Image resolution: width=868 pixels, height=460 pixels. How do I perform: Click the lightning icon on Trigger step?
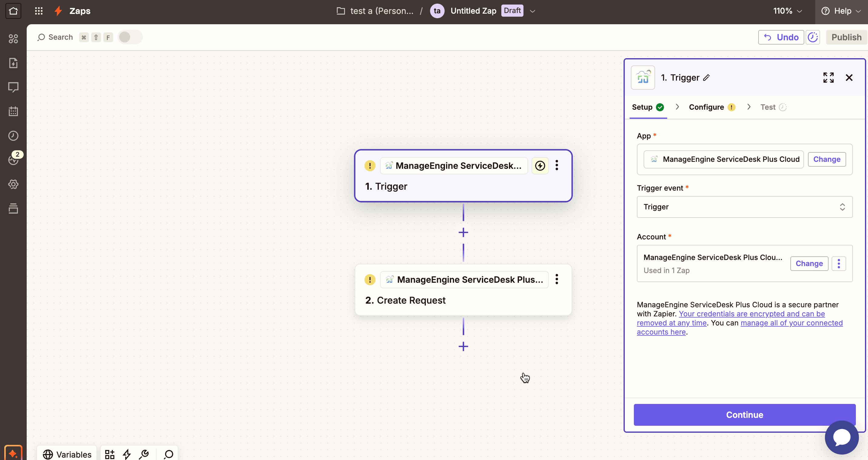540,166
